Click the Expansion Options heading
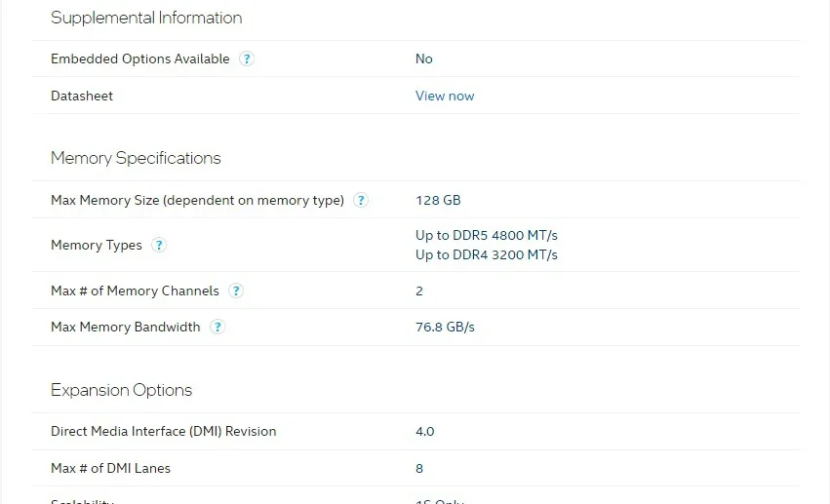Image resolution: width=830 pixels, height=504 pixels. (121, 390)
